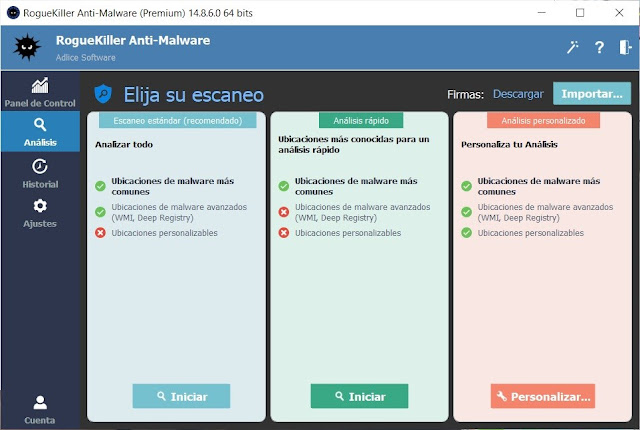Click the Importar... button
The height and width of the screenshot is (430, 640).
click(592, 94)
